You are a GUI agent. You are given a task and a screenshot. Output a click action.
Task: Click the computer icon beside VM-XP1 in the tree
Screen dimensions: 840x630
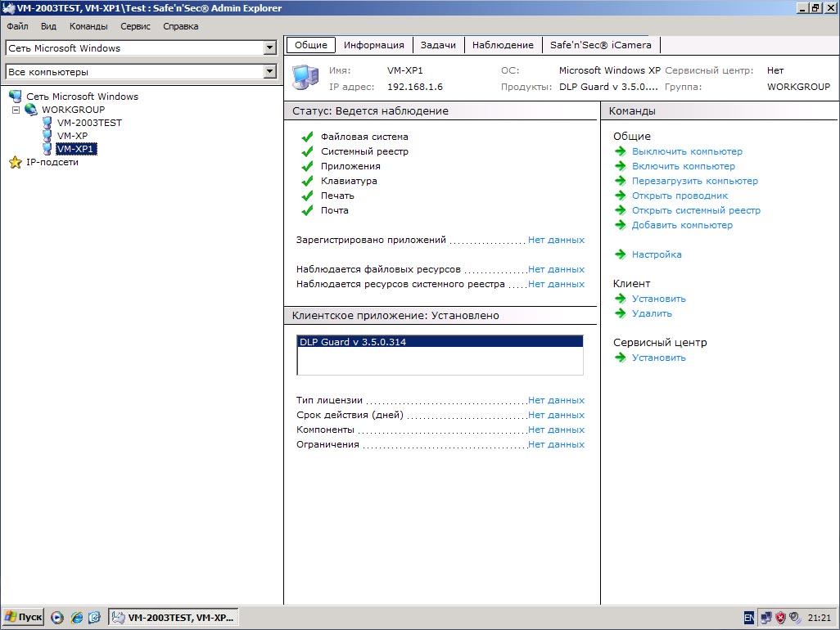(47, 149)
